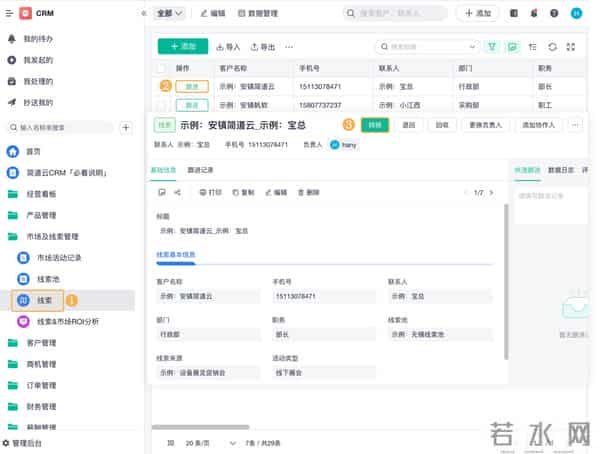
Task: Click 导入 import button
Action: tap(228, 47)
